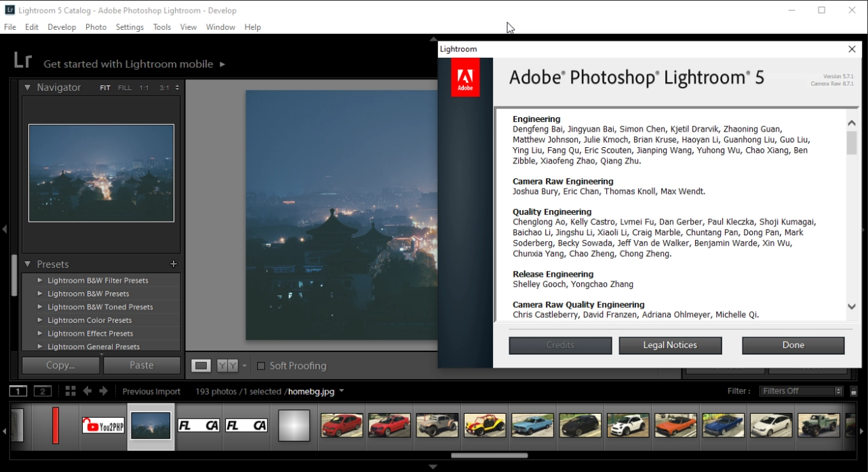The image size is (868, 472).
Task: Open the Settings menu
Action: click(x=130, y=27)
